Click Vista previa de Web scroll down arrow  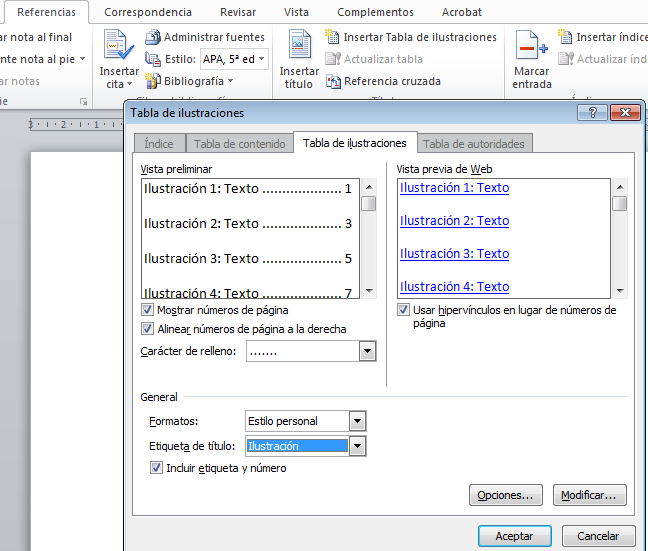620,291
